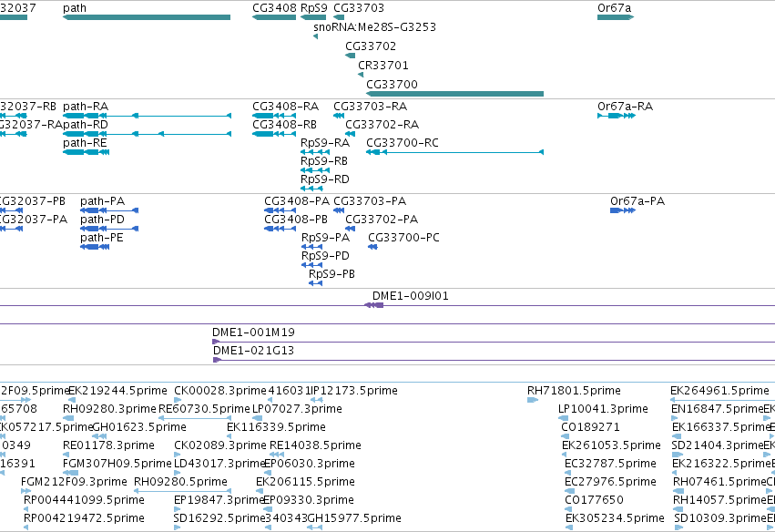The image size is (775, 532).
Task: Select the CK00028.3prime EST label
Action: pyautogui.click(x=220, y=391)
